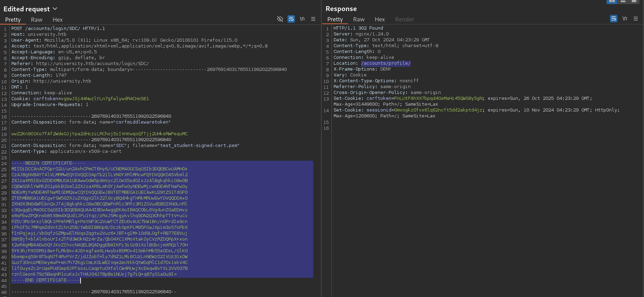Click the Vary: Cookie header
Viewport: 644px width, 297px height.
point(350,75)
